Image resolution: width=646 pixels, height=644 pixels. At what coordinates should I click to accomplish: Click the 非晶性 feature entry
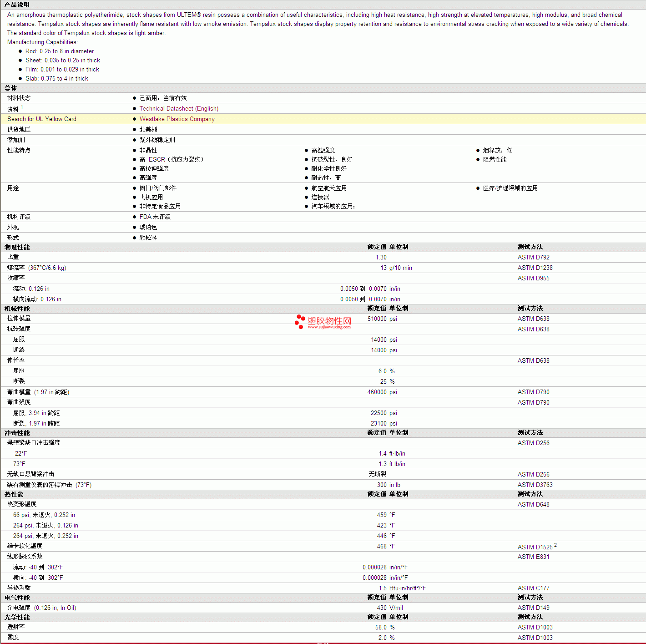[148, 150]
